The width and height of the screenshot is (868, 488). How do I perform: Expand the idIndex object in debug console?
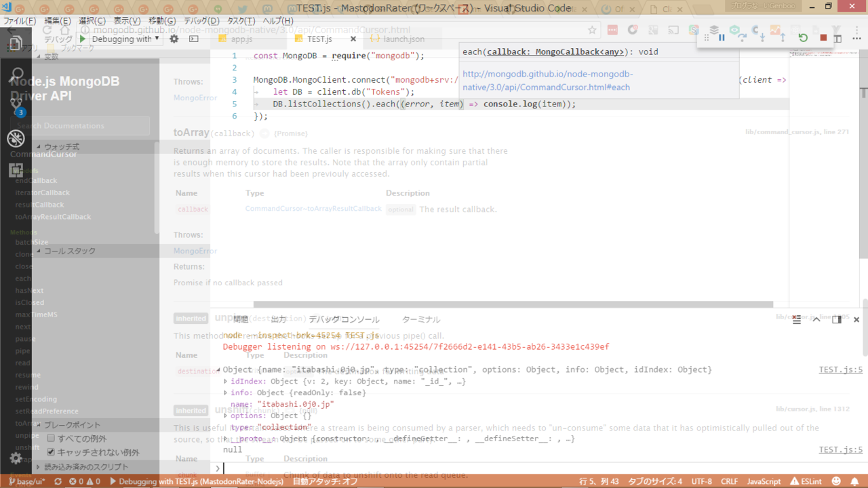[x=226, y=382]
